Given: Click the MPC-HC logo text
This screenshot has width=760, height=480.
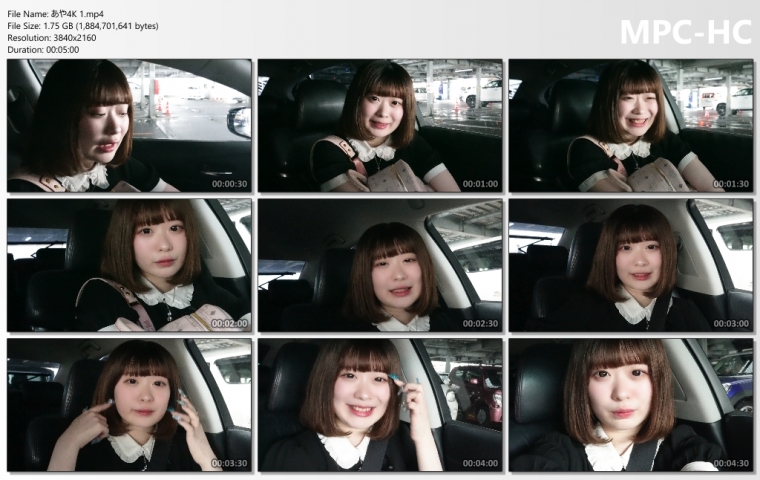Looking at the screenshot, I should point(685,32).
